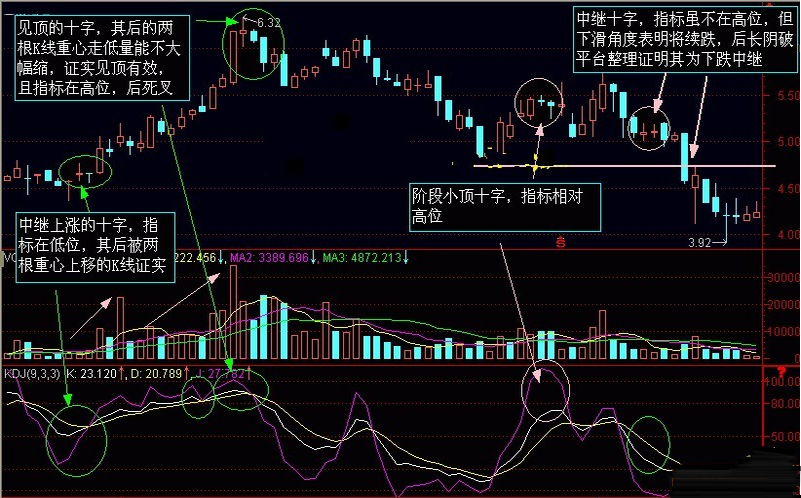The height and width of the screenshot is (498, 801).
Task: Click the white horizontal support line on the price chart
Action: (624, 166)
